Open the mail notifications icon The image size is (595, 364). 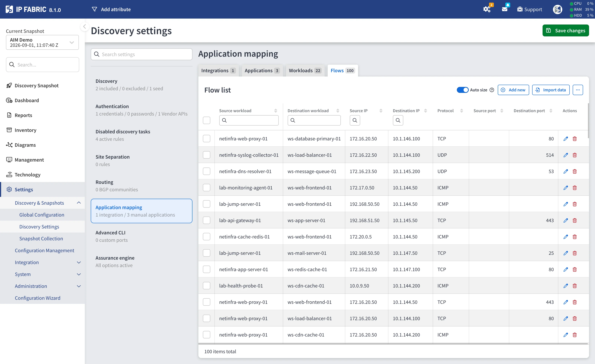[505, 9]
